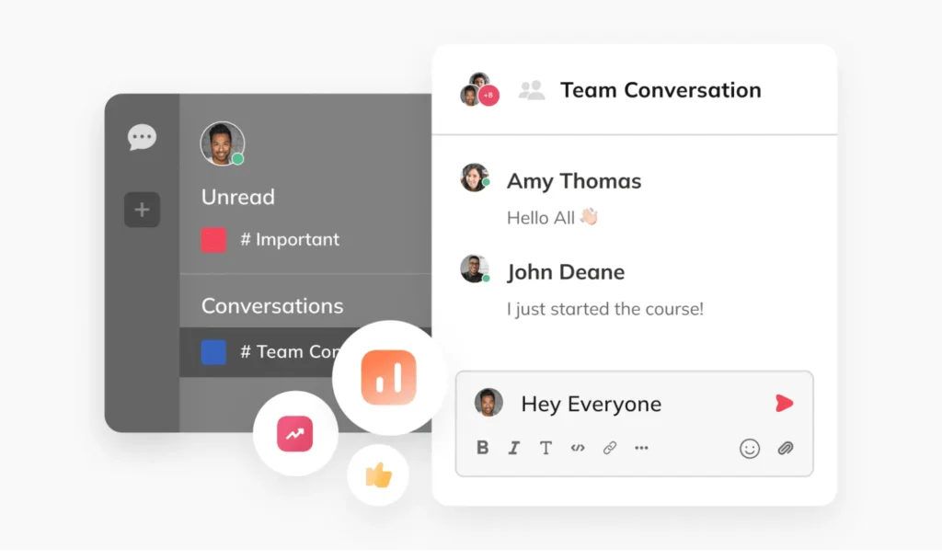Image resolution: width=942 pixels, height=560 pixels.
Task: Insert a code block with code icon
Action: click(578, 448)
